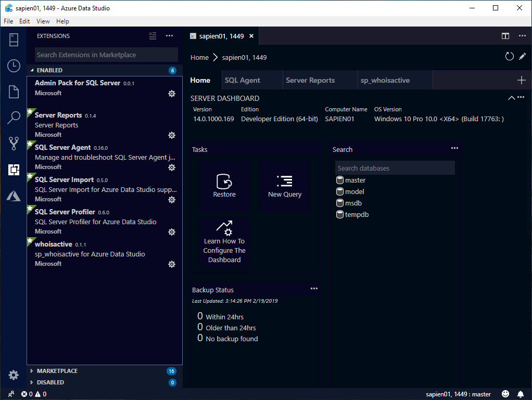The image size is (532, 400).
Task: Click the feedback smiley in status bar
Action: [x=505, y=394]
